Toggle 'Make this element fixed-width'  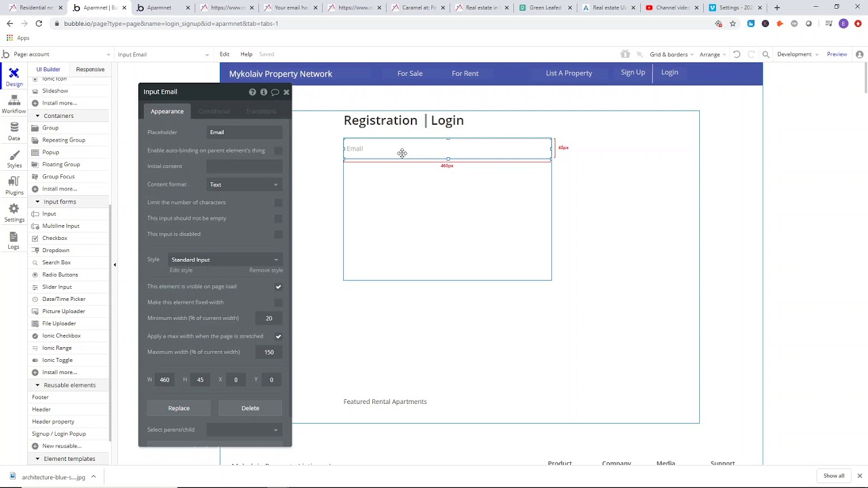point(278,302)
